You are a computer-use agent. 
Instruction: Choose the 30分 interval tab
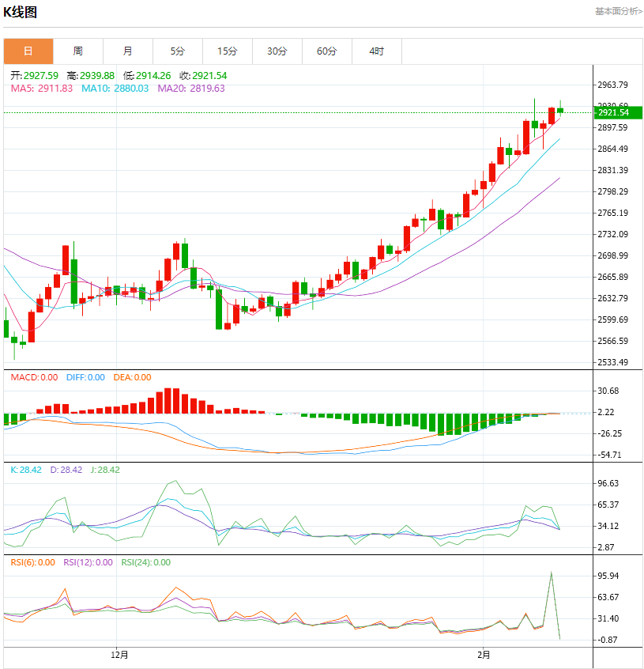[x=277, y=51]
